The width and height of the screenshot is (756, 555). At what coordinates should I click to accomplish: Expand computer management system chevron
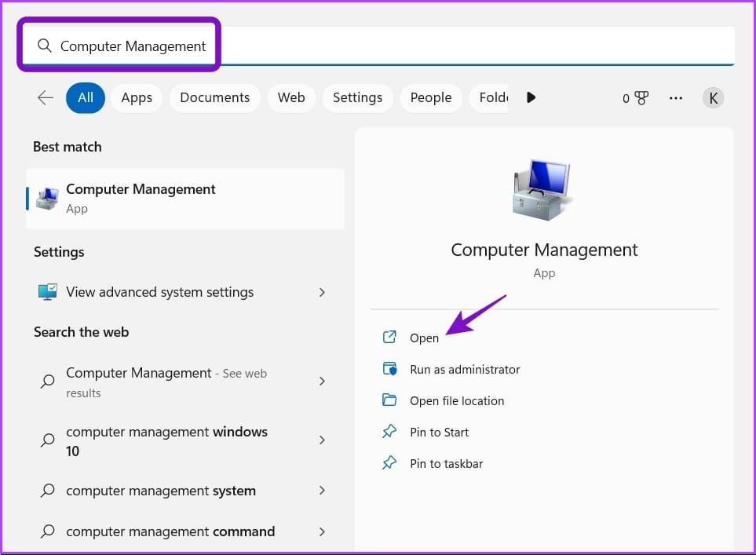coord(322,491)
